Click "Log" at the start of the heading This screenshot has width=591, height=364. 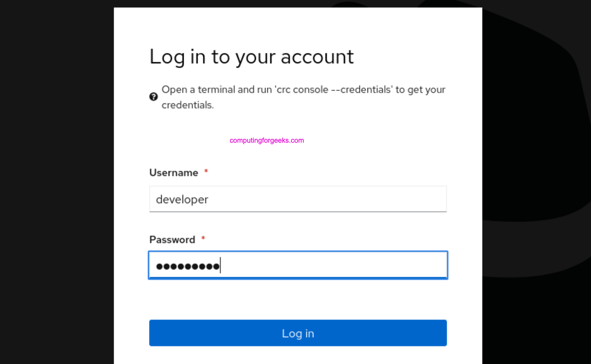coord(167,57)
